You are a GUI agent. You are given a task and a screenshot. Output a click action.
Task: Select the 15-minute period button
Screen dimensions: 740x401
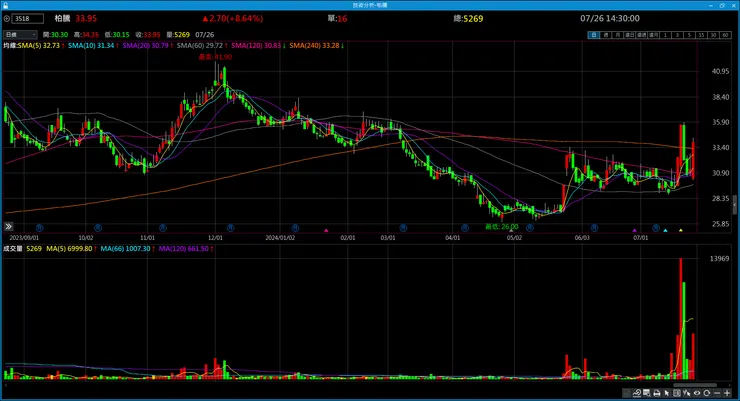[x=702, y=35]
